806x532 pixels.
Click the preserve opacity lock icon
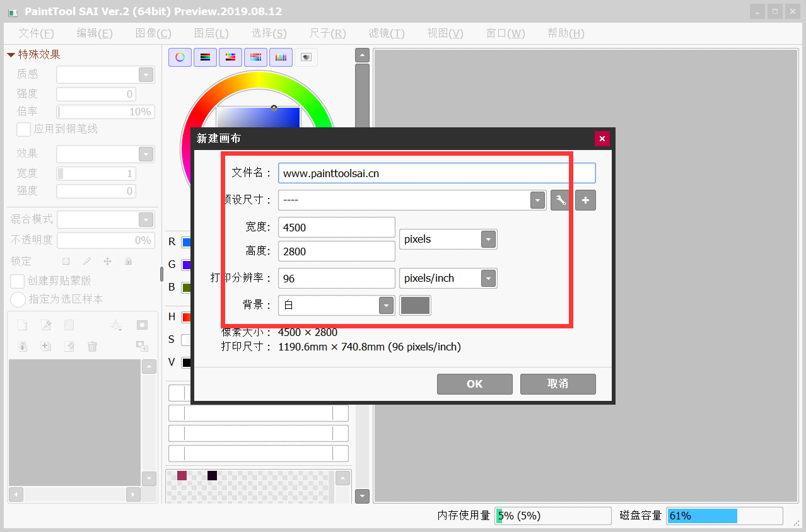tap(66, 261)
